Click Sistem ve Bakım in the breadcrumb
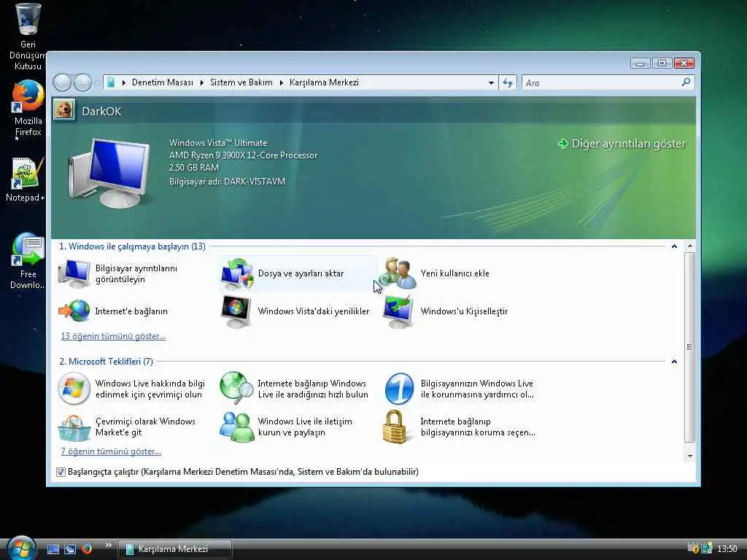Screen dimensions: 747x560 [x=241, y=82]
